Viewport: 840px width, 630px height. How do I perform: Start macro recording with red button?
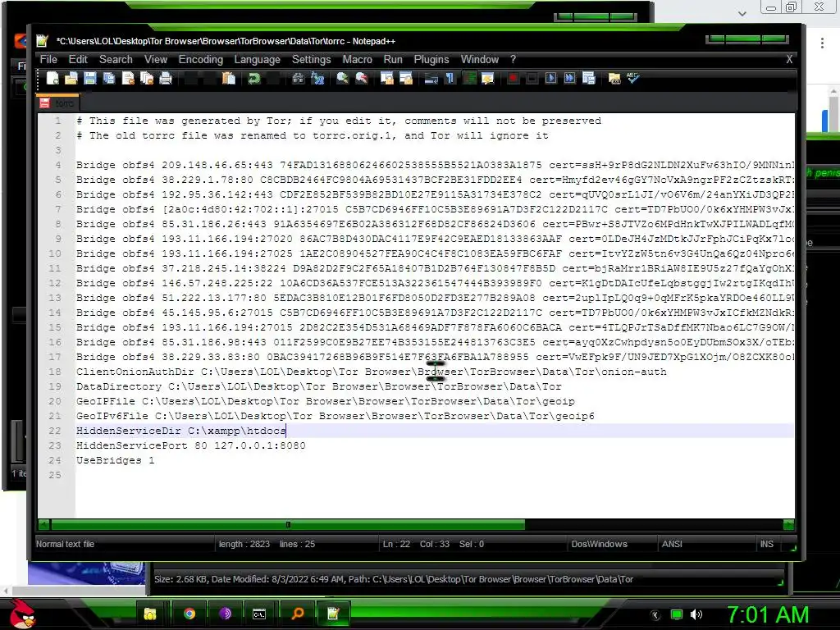click(513, 78)
